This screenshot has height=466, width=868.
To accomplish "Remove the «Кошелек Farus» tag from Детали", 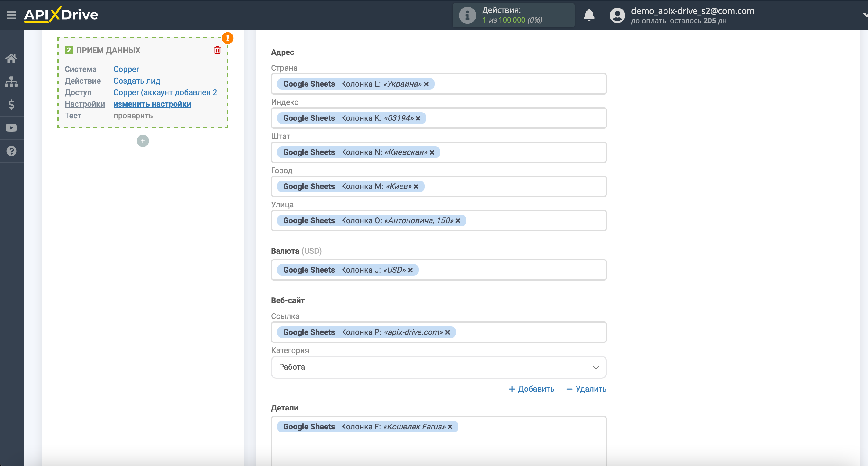I will tap(450, 427).
